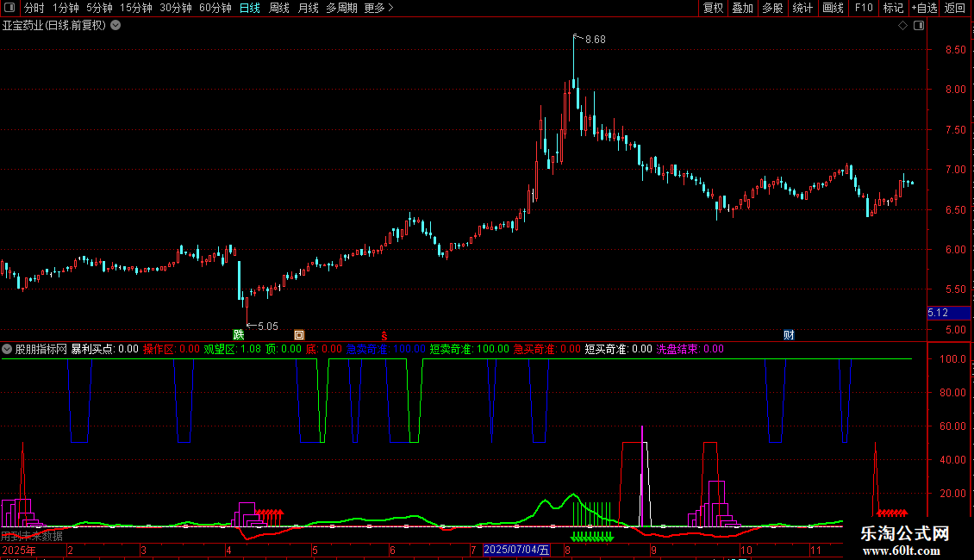Image resolution: width=974 pixels, height=560 pixels.
Task: Click the 急卖奇准 indicator label
Action: point(385,349)
